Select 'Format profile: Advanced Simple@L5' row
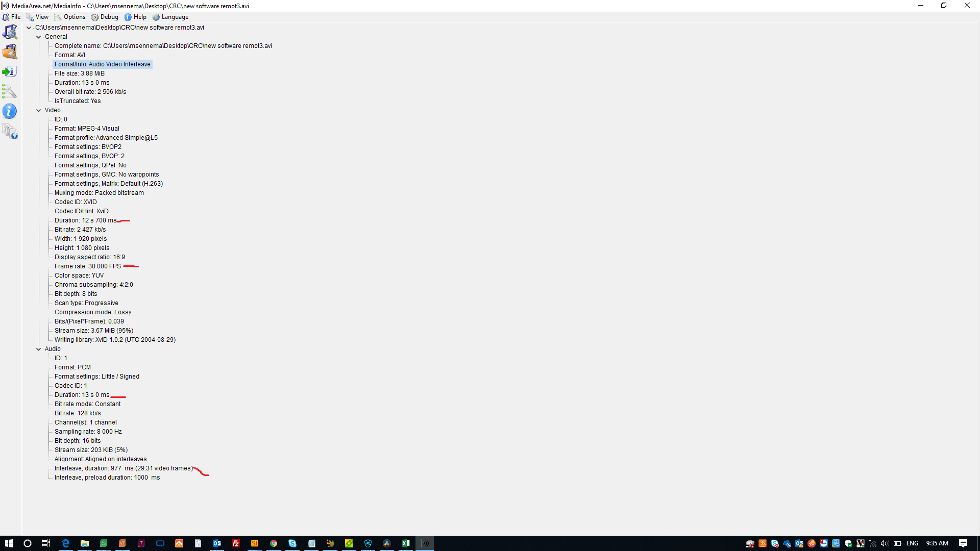980x551 pixels. click(x=106, y=138)
